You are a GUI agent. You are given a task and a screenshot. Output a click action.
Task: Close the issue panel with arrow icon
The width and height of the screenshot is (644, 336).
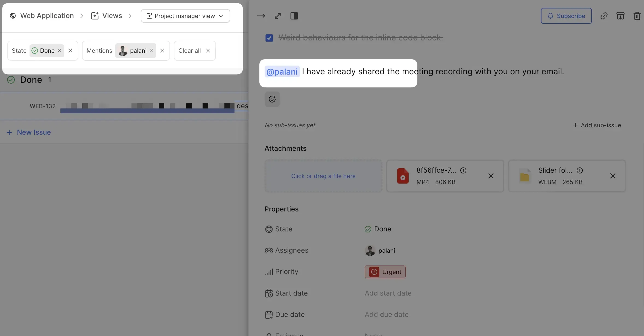tap(261, 16)
